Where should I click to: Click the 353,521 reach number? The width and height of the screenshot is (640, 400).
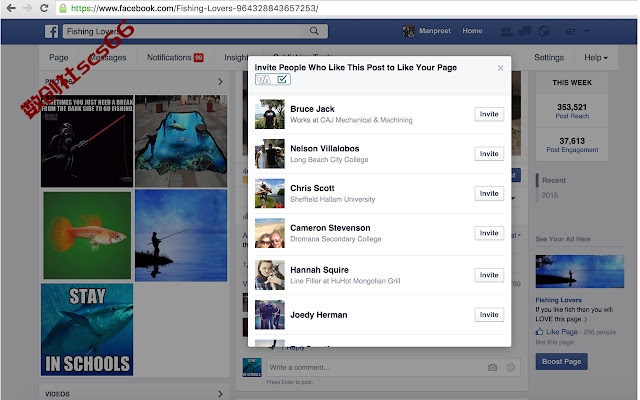[x=572, y=107]
